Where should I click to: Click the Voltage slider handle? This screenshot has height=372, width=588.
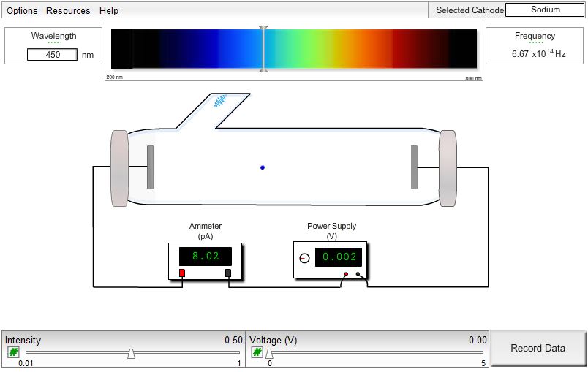point(269,353)
